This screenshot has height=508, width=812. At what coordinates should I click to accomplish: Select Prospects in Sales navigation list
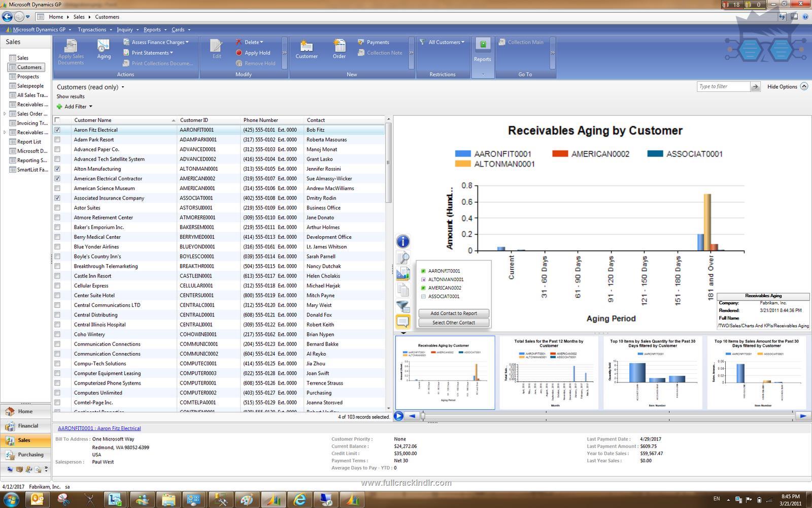(x=28, y=77)
